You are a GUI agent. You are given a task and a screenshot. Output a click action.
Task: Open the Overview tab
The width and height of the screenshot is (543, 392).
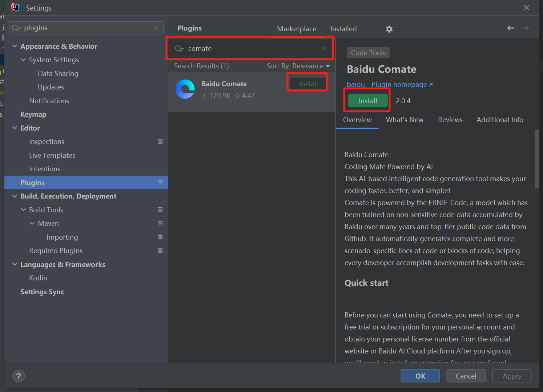(x=357, y=120)
